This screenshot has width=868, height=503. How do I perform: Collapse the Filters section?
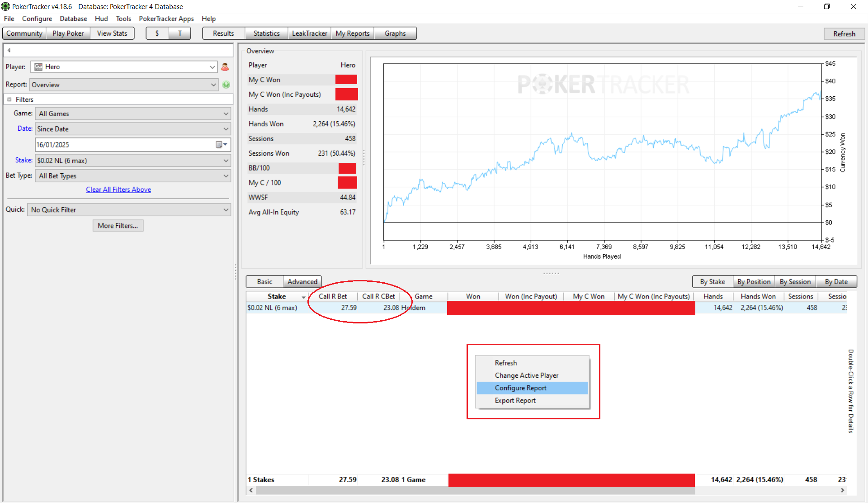click(x=9, y=100)
